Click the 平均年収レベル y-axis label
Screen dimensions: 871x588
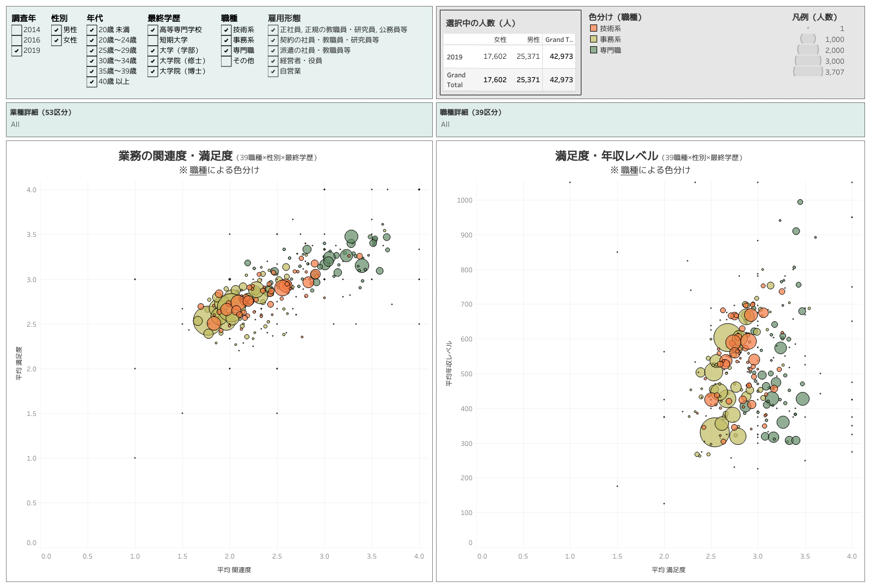pyautogui.click(x=449, y=364)
